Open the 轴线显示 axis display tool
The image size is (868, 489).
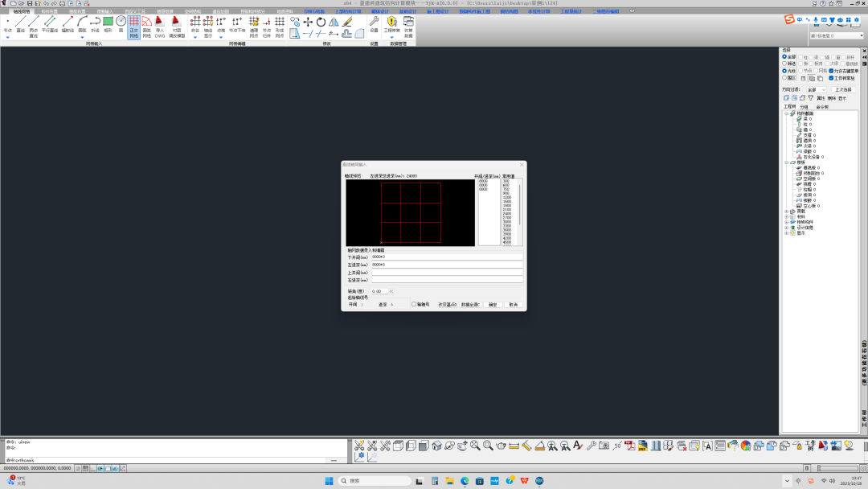click(x=208, y=27)
